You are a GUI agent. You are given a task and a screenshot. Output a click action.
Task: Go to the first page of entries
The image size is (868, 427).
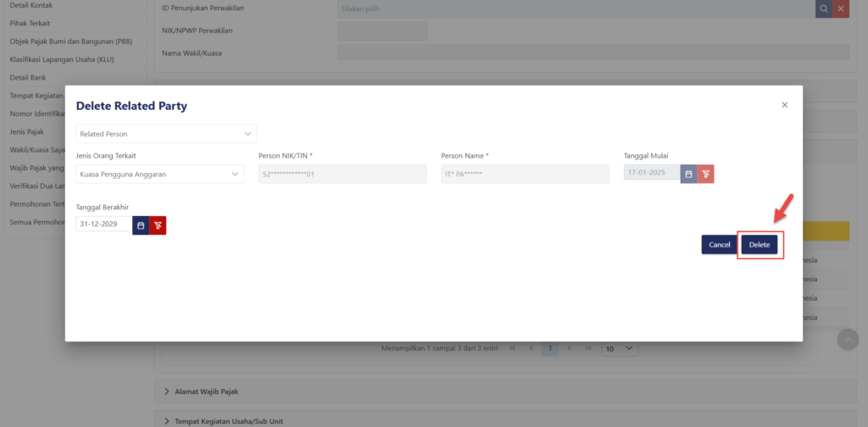click(x=512, y=348)
